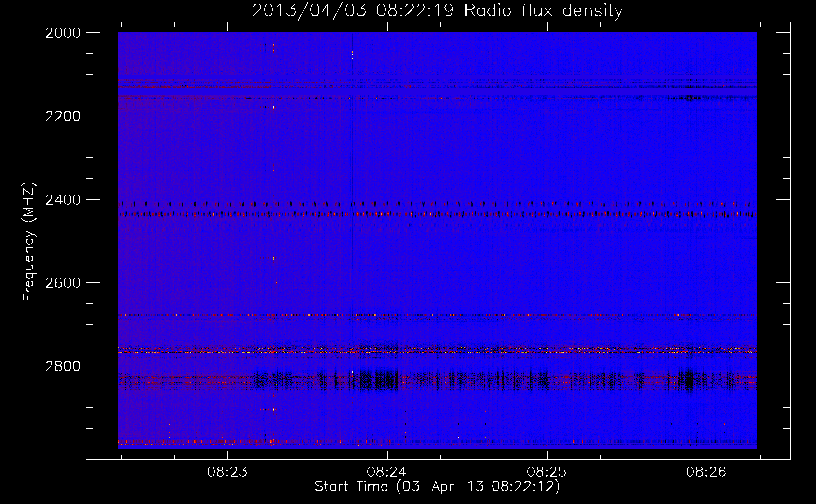Screen dimensions: 816x504
Task: Select the 2200 frequency tick label
Action: [x=63, y=116]
